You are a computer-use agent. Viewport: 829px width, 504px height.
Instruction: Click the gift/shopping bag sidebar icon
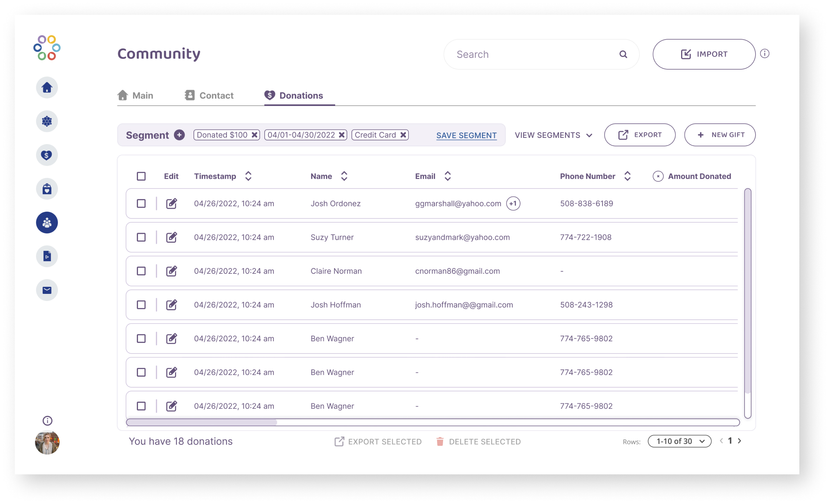click(47, 189)
